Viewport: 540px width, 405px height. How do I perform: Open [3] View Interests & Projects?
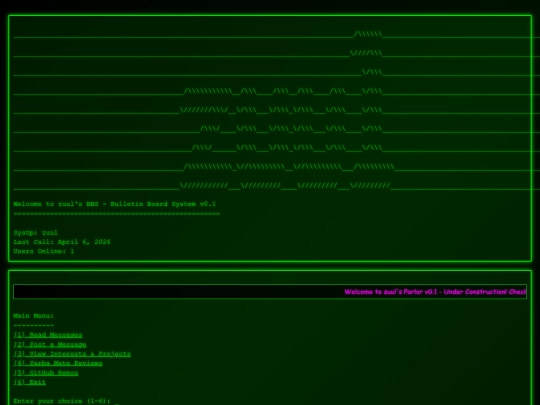click(72, 354)
